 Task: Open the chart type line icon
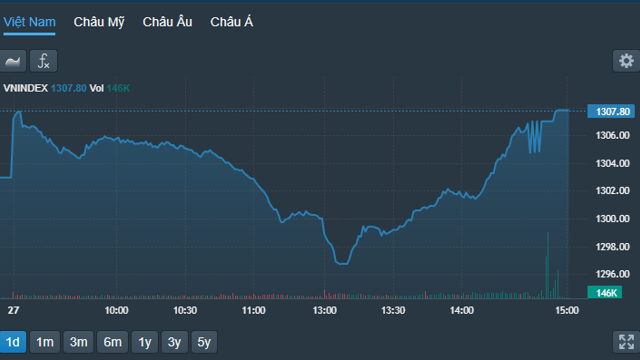tap(13, 61)
